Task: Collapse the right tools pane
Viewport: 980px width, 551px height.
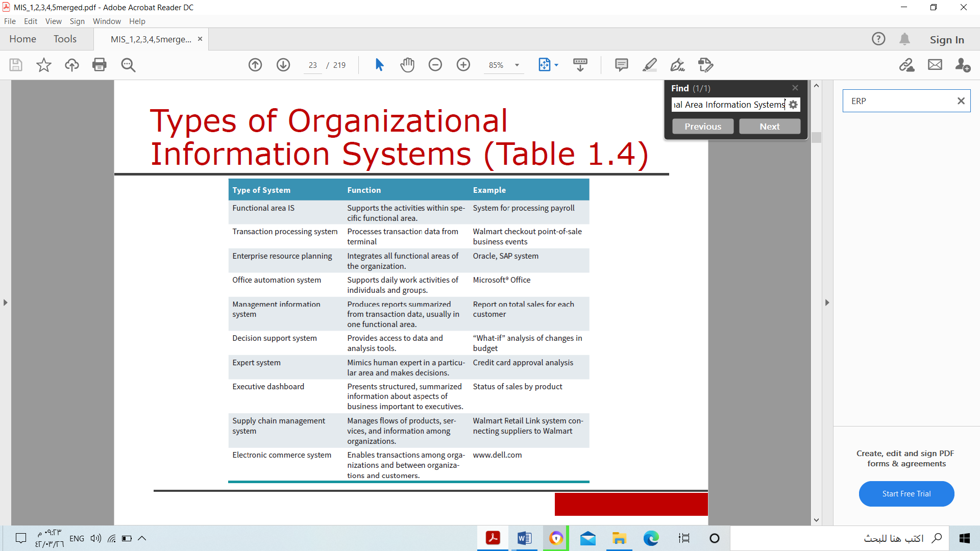Action: [827, 303]
